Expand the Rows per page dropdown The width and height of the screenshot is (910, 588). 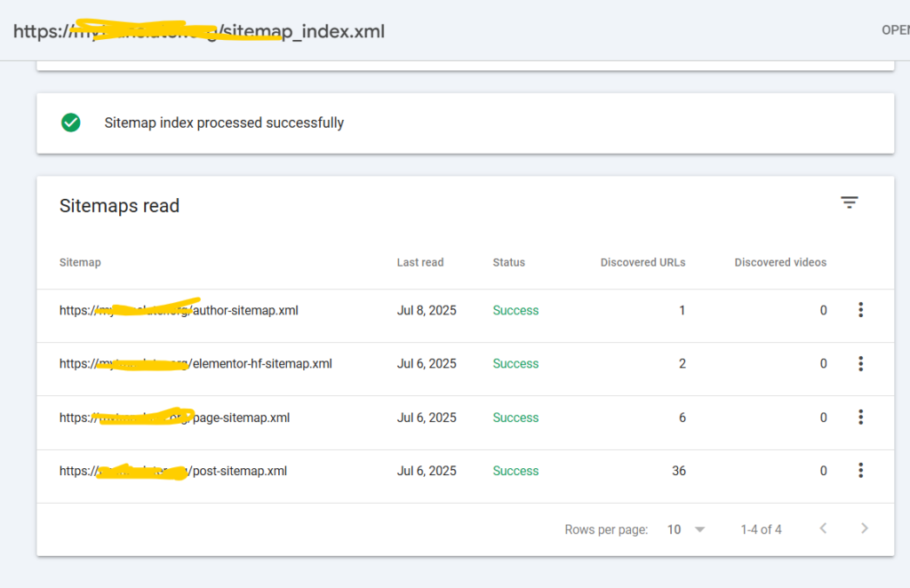685,529
